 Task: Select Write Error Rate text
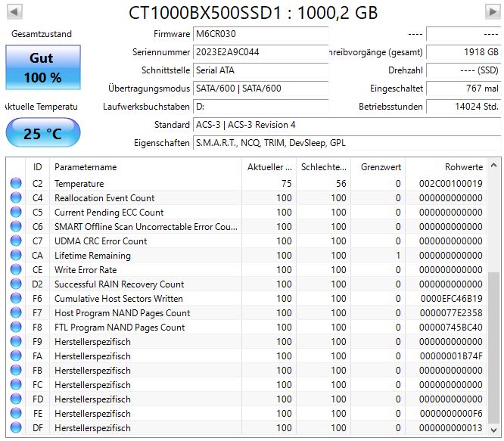[x=86, y=270]
